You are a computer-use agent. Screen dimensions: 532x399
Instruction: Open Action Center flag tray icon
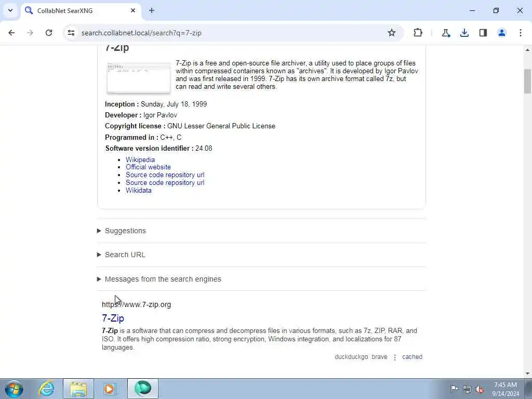[x=454, y=389]
